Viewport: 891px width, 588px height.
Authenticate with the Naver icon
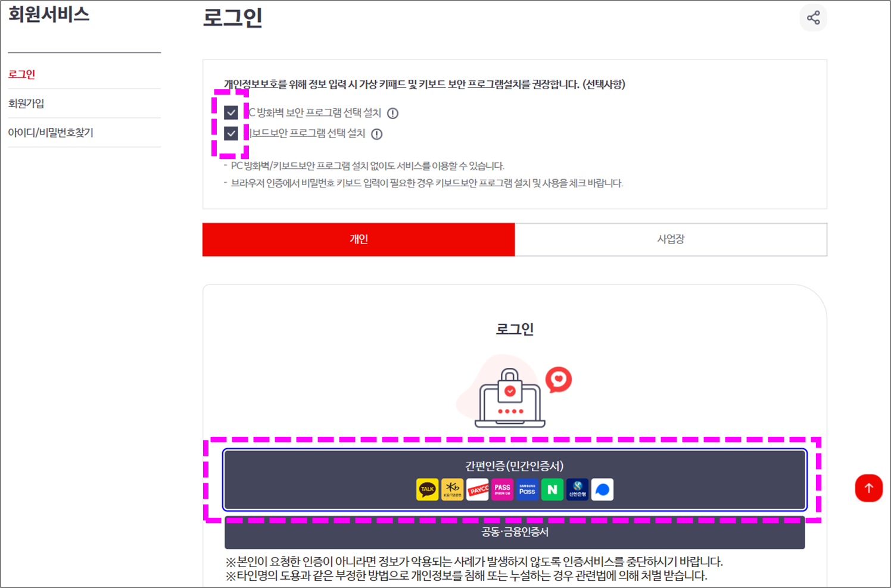(552, 489)
